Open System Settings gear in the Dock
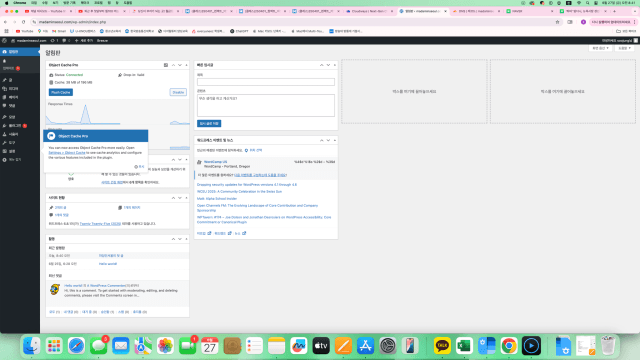This screenshot has height=360, width=640. coord(388,346)
